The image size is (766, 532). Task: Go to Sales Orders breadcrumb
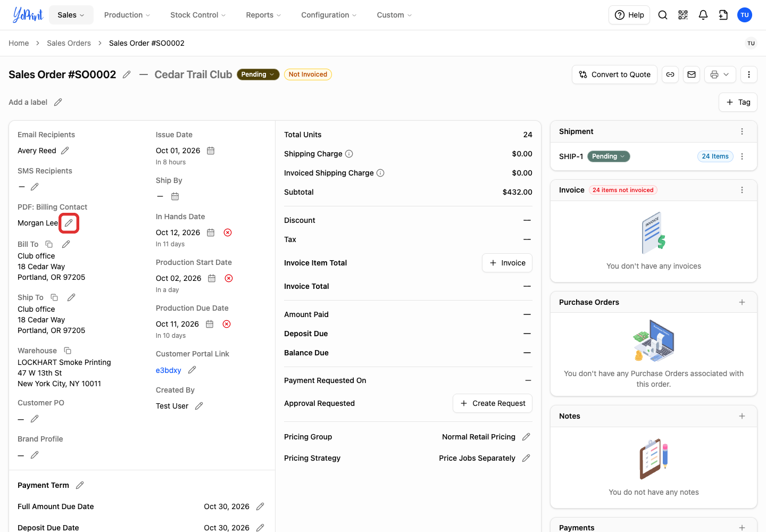coord(69,43)
